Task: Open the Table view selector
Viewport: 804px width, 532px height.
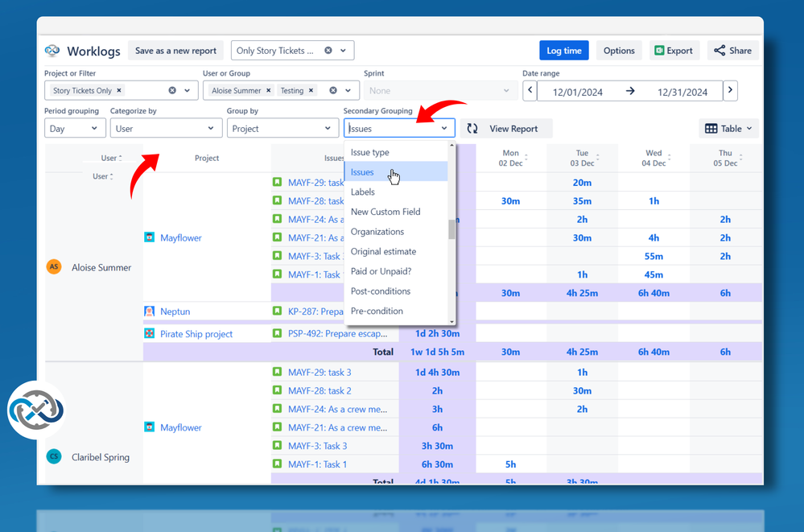Action: tap(728, 128)
